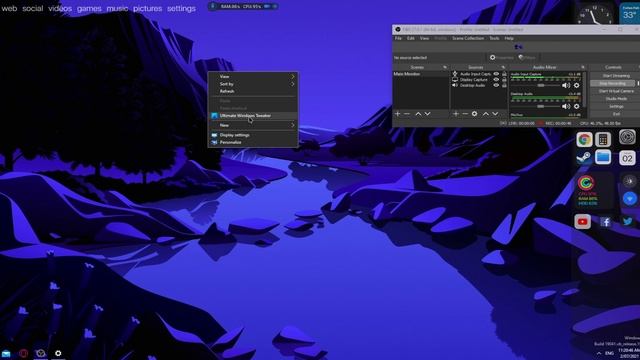Open the round gray settings icon beside Calculator

[x=627, y=137]
